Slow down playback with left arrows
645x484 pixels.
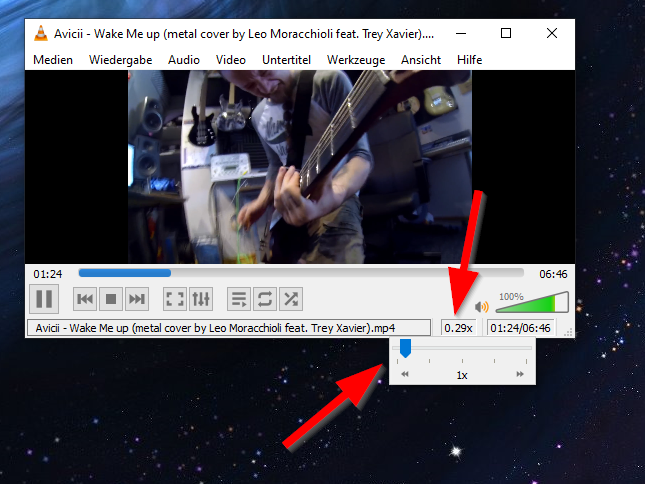click(405, 374)
